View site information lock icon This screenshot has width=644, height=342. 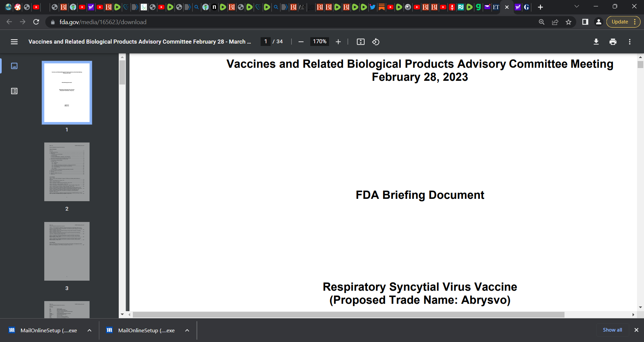click(53, 22)
